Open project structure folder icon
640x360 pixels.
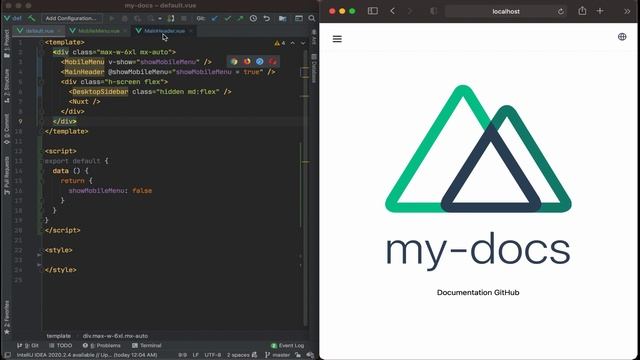pos(282,18)
